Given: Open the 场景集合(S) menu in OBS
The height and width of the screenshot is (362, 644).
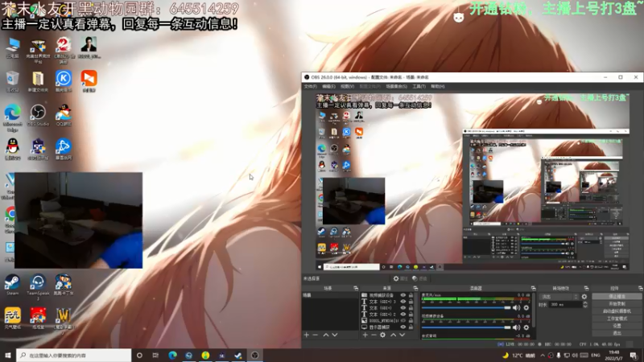Looking at the screenshot, I should (396, 87).
